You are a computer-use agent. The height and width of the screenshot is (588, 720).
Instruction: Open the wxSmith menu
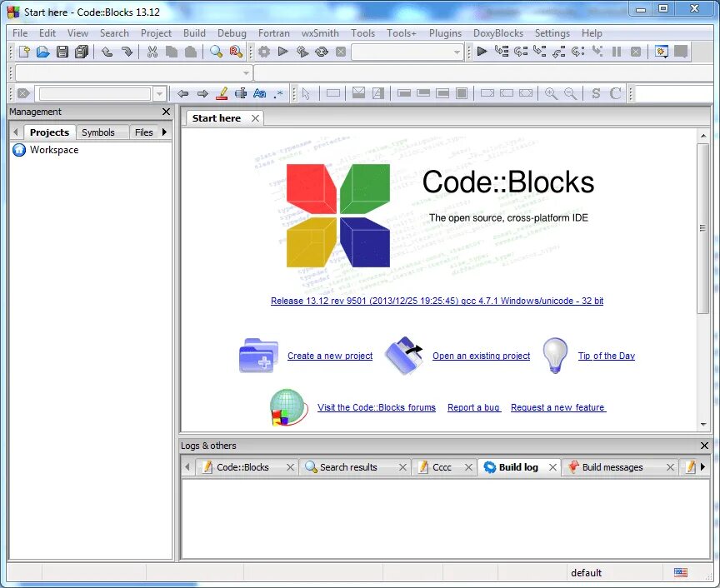tap(320, 33)
